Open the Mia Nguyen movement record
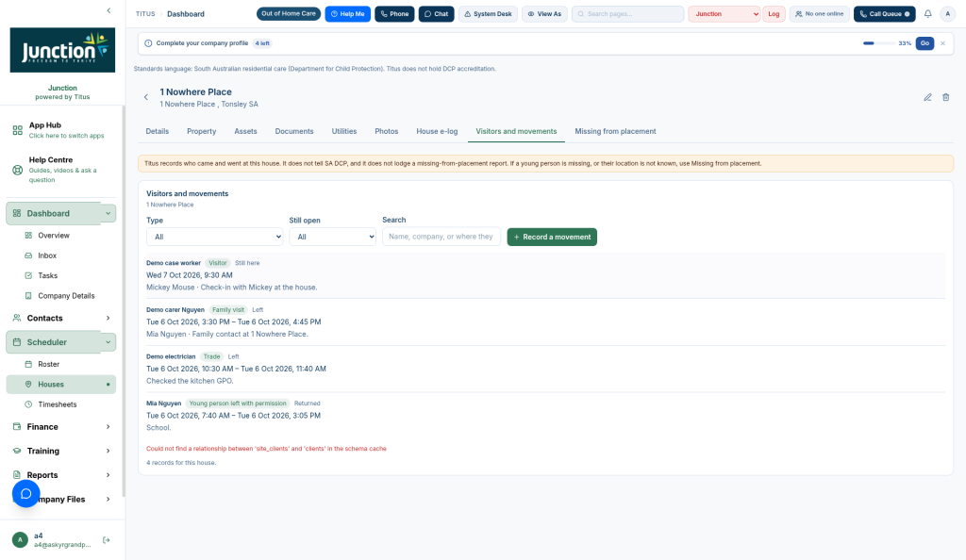The height and width of the screenshot is (560, 966). click(545, 416)
